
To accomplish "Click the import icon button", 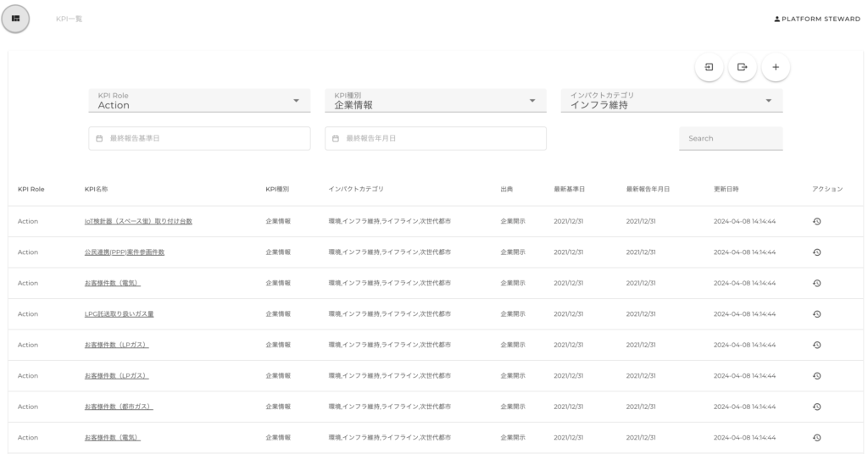I will pyautogui.click(x=709, y=67).
